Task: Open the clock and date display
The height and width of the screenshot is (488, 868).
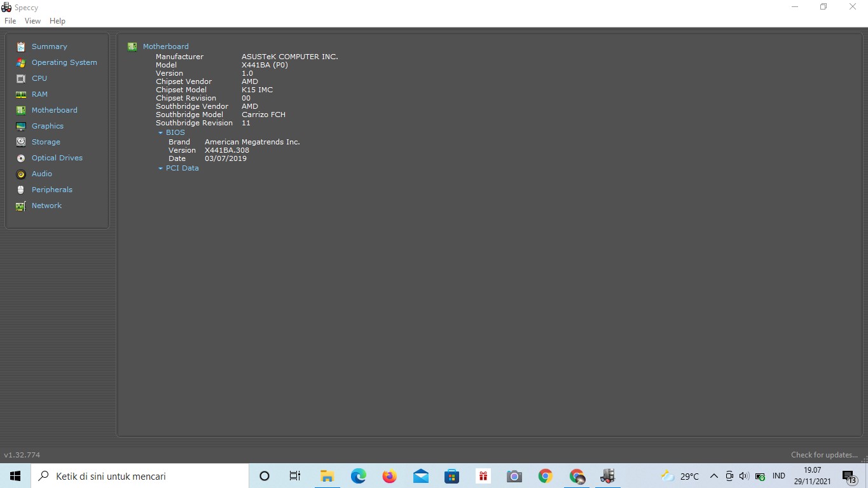Action: [813, 476]
